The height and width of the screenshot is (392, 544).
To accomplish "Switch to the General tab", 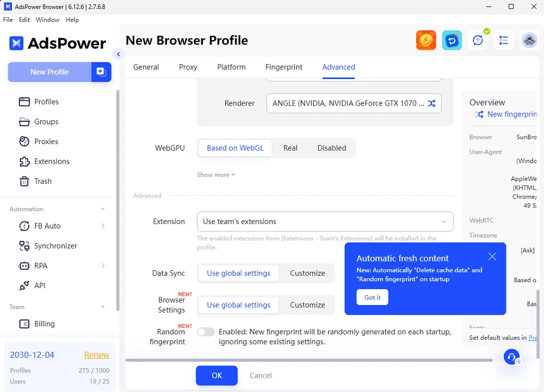I will (146, 67).
